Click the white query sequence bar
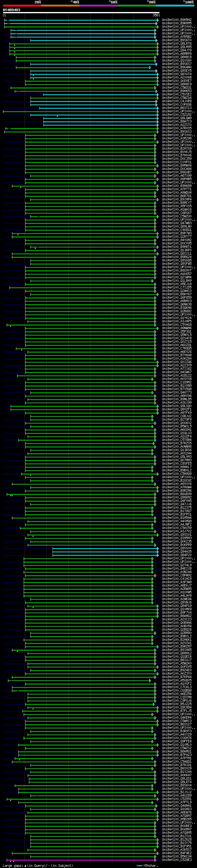 click(81, 12)
